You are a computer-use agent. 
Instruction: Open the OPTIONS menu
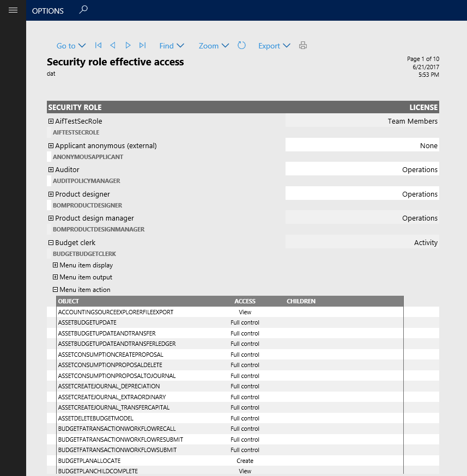[x=47, y=10]
